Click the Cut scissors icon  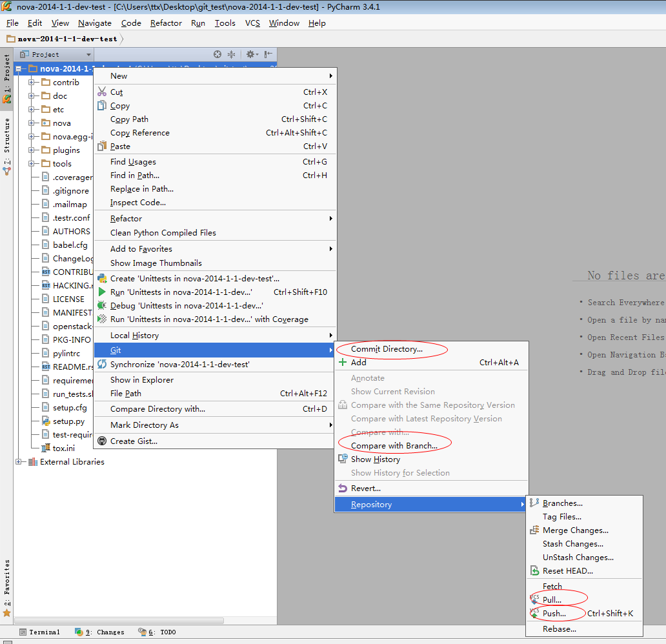point(102,92)
